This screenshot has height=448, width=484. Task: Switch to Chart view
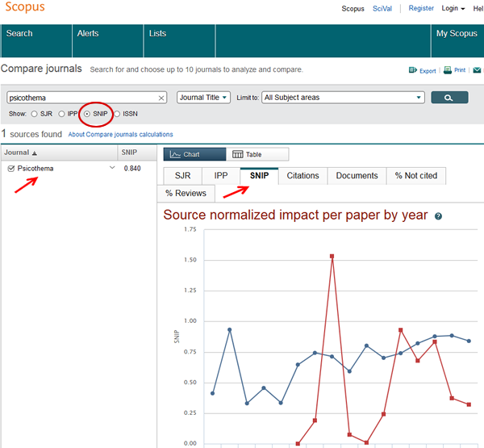click(192, 154)
